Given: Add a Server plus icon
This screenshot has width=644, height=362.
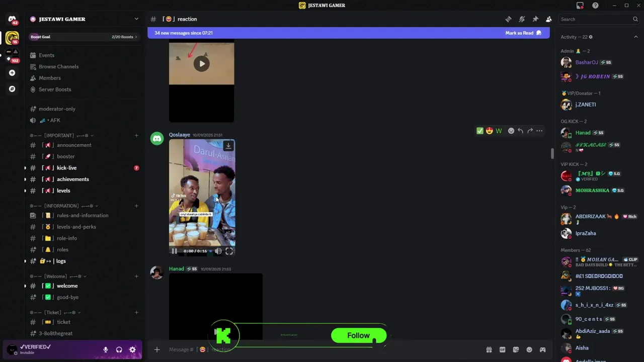Looking at the screenshot, I should tap(12, 73).
